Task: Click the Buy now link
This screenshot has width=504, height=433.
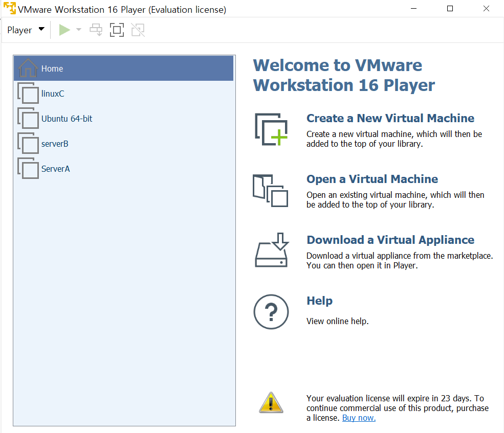Action: [x=359, y=418]
